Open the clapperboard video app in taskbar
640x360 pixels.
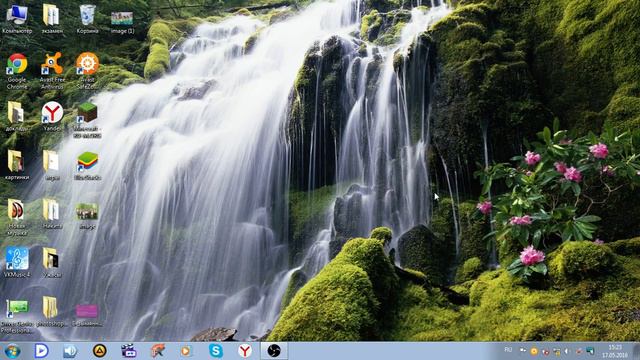click(x=129, y=351)
